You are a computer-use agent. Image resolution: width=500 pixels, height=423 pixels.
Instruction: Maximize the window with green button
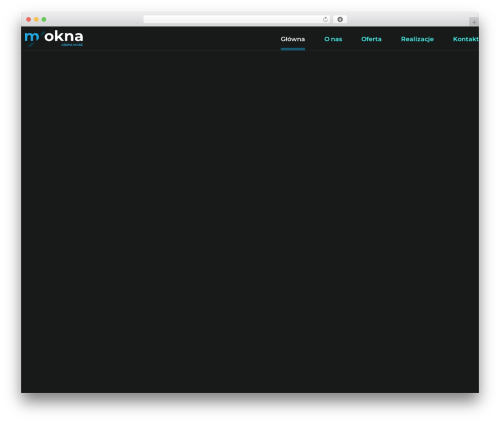[x=44, y=19]
